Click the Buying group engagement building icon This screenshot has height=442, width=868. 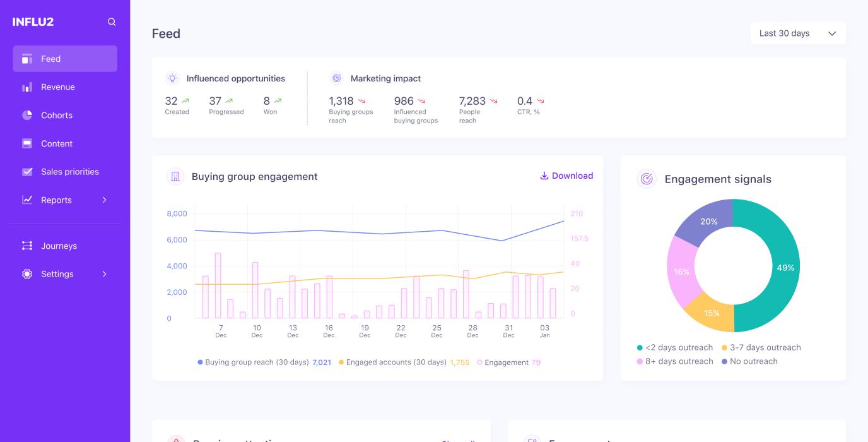(175, 176)
